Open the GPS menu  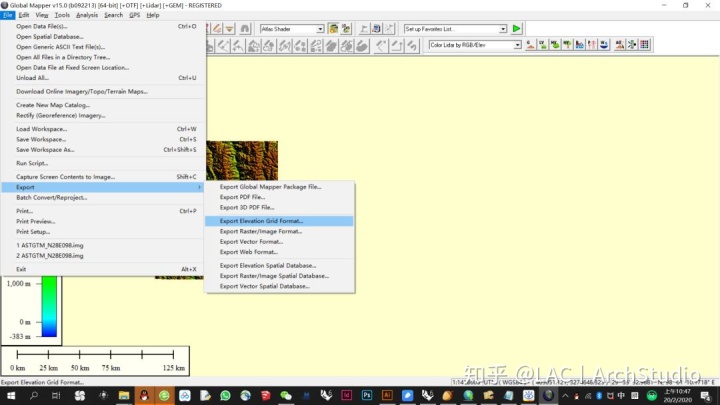pyautogui.click(x=135, y=15)
